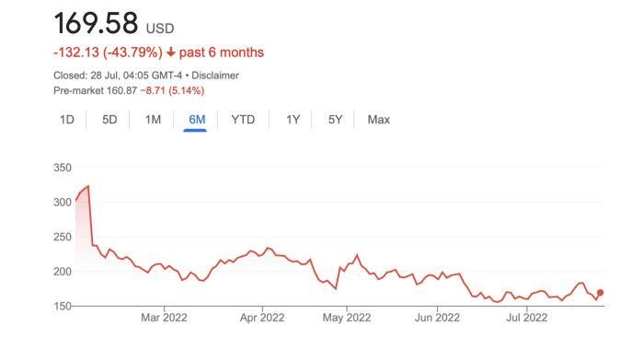The image size is (644, 338).
Task: Click the Mar 2022 axis label
Action: 164,318
